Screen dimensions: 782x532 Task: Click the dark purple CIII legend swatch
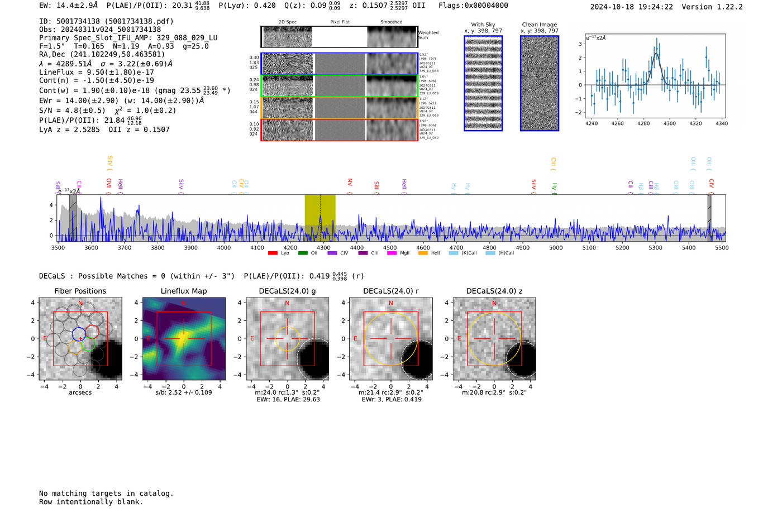coord(363,253)
